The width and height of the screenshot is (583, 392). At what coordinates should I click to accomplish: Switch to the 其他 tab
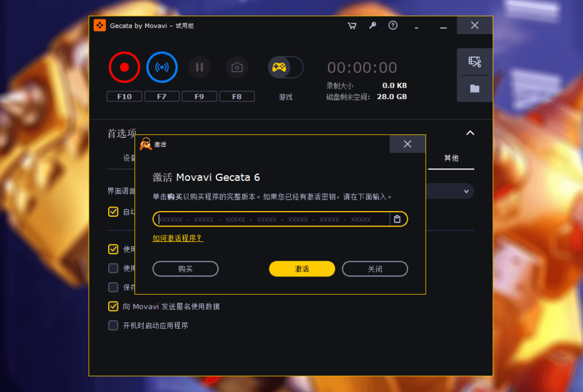451,158
